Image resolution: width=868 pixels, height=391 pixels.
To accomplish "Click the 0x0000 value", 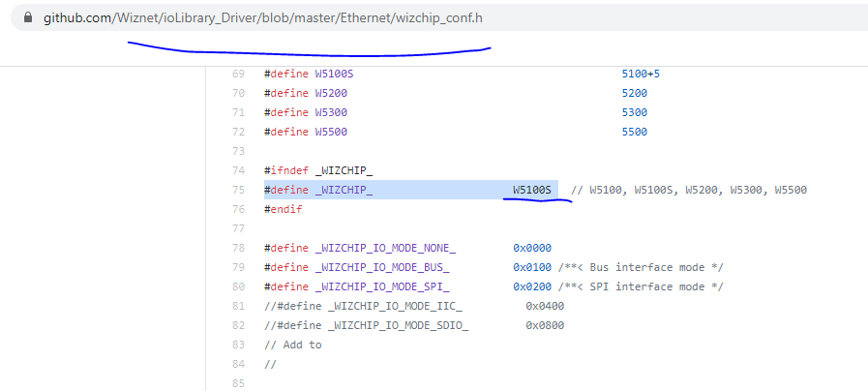I will click(x=532, y=248).
